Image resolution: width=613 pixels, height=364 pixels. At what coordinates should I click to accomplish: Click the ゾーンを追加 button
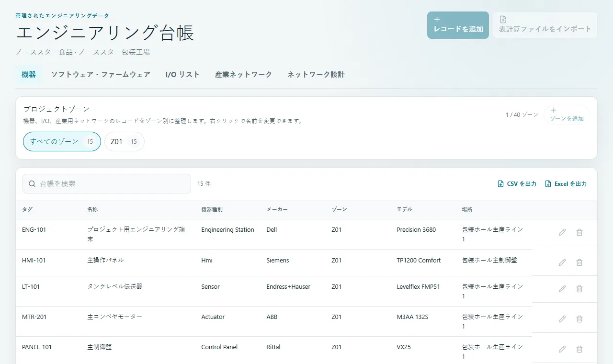(567, 115)
